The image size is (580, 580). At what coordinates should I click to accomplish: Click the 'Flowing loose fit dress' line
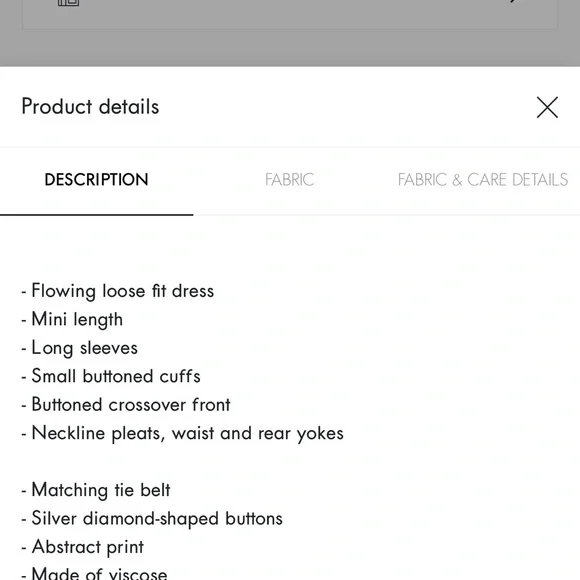pos(118,291)
